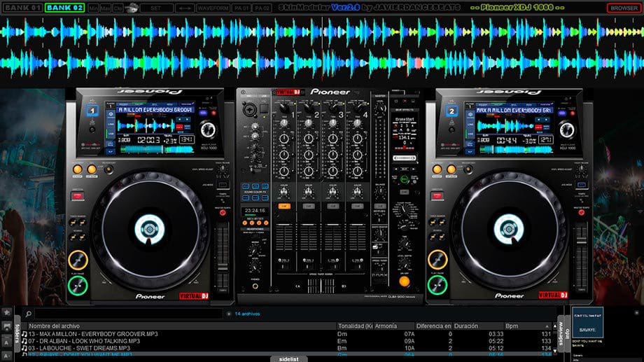Click the Loop In orange button on right deck
The height and width of the screenshot is (362, 644).
pos(437,169)
